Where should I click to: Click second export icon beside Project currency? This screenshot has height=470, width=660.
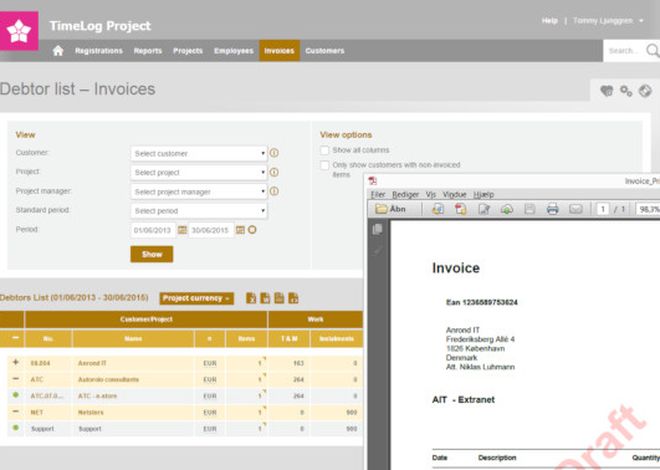pos(265,298)
